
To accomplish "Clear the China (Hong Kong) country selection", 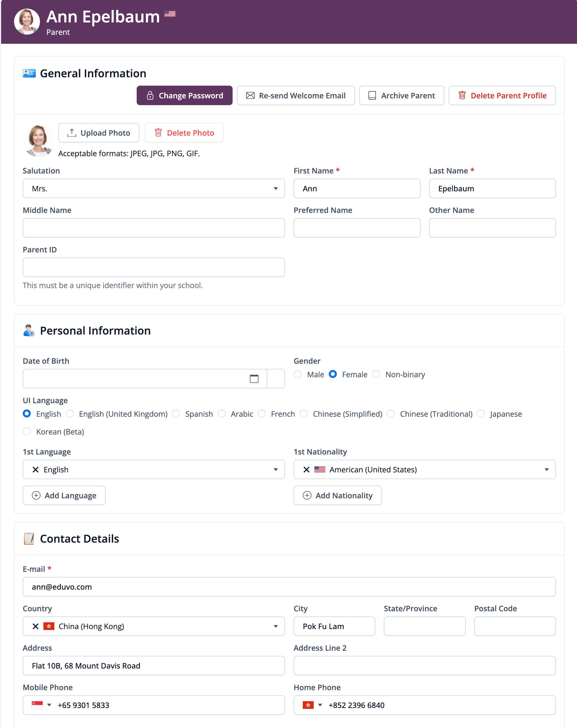I will (35, 626).
